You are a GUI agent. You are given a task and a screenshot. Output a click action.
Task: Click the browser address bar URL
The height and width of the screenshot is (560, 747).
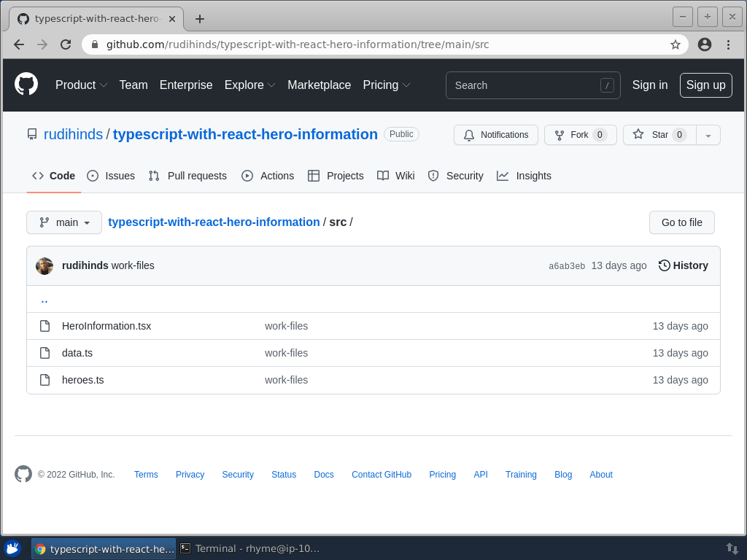click(298, 44)
